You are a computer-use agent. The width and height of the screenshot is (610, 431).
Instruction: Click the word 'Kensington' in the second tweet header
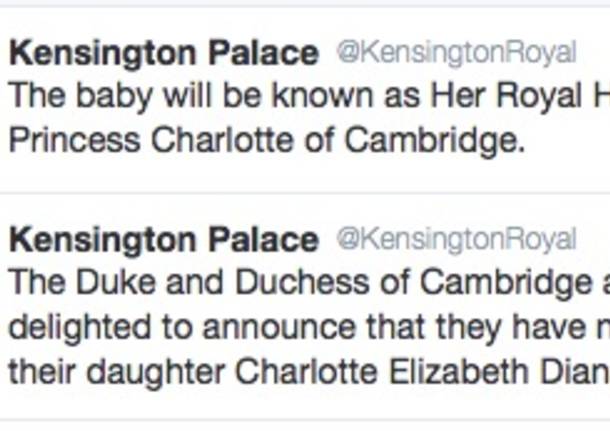tap(103, 241)
